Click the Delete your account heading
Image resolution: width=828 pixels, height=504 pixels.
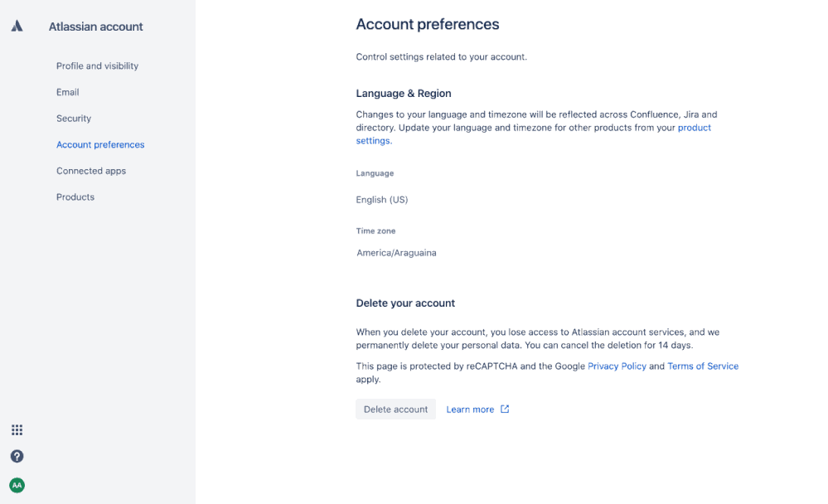click(405, 303)
